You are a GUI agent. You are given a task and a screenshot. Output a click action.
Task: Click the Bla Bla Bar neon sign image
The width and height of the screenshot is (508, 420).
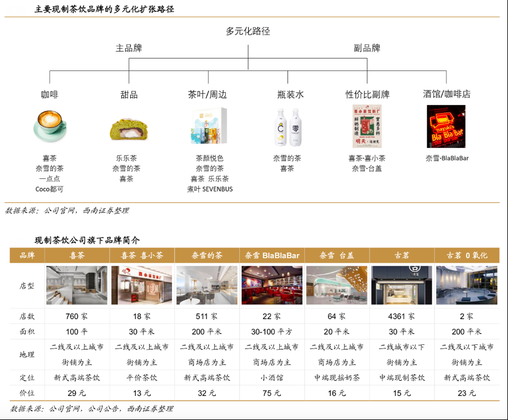446,126
